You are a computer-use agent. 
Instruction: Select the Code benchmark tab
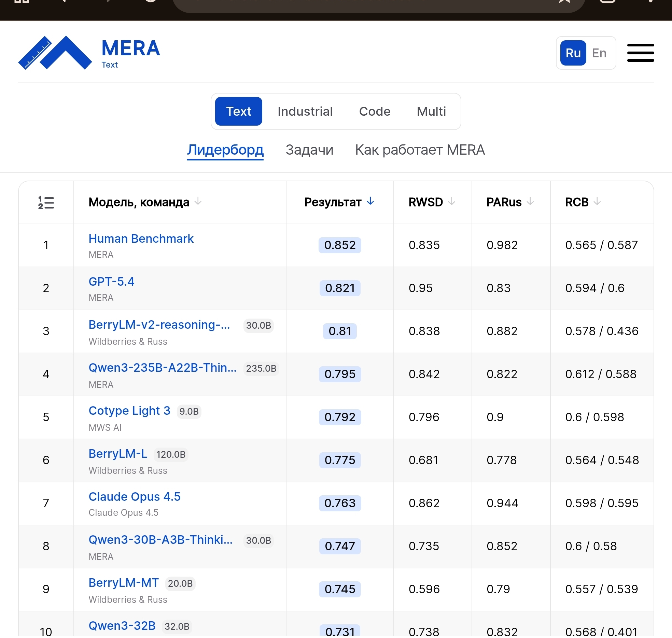(x=375, y=111)
